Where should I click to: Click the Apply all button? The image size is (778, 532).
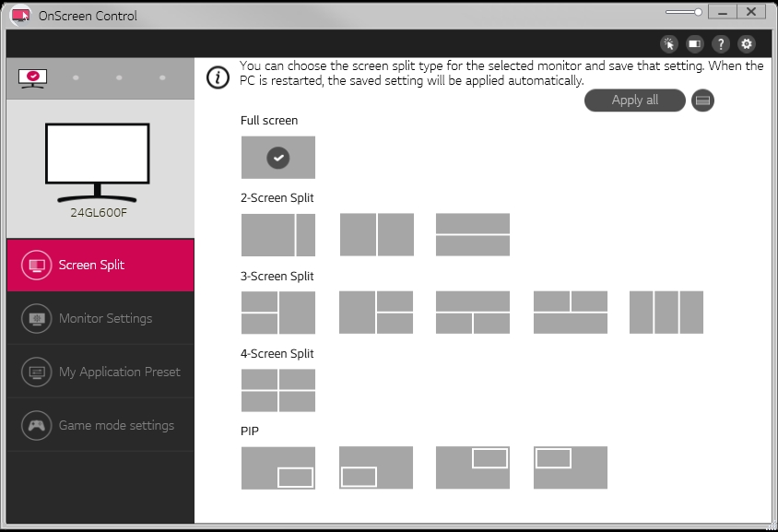point(634,100)
